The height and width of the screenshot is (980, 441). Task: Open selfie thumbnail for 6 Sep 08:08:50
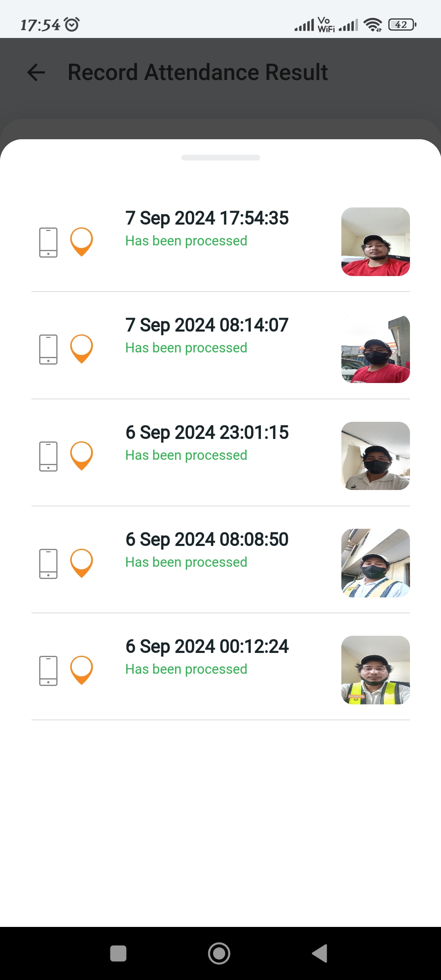[375, 563]
